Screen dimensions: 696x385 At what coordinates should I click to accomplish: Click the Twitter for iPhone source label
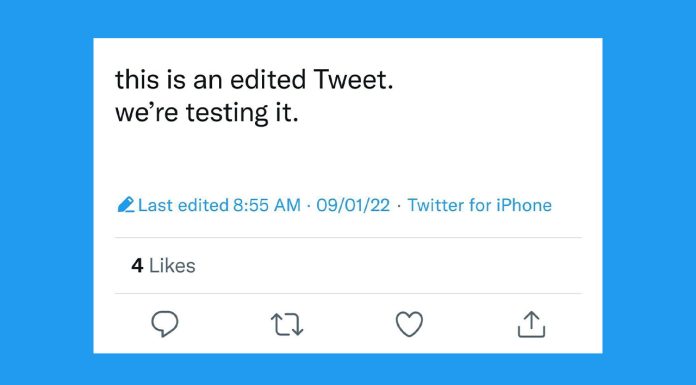click(x=479, y=205)
